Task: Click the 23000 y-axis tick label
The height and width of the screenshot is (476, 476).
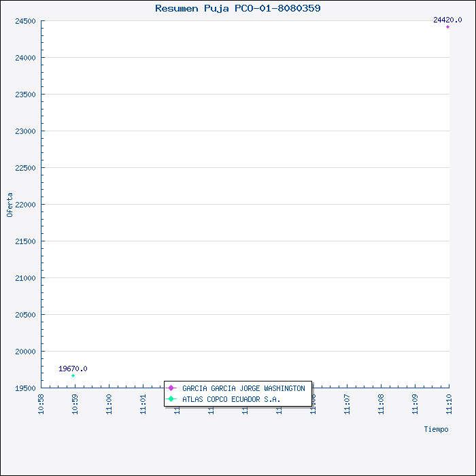Action: coord(24,131)
